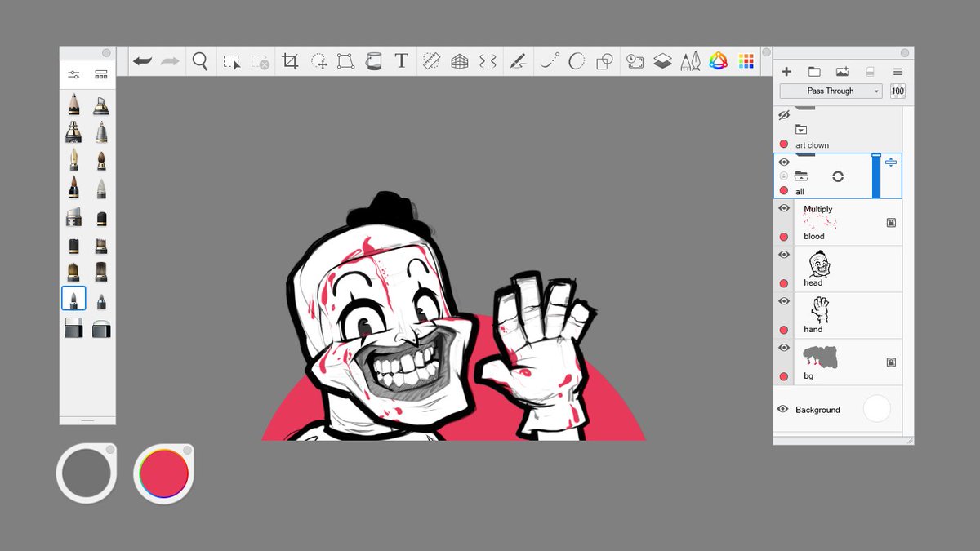The height and width of the screenshot is (551, 980).
Task: Click the Redo arrow in the toolbar
Action: 170,61
